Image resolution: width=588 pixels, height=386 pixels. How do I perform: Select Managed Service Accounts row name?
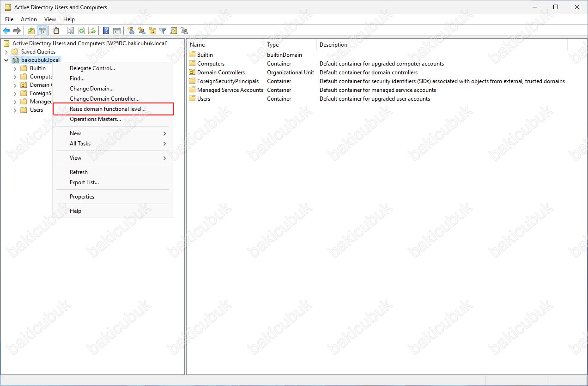point(230,90)
